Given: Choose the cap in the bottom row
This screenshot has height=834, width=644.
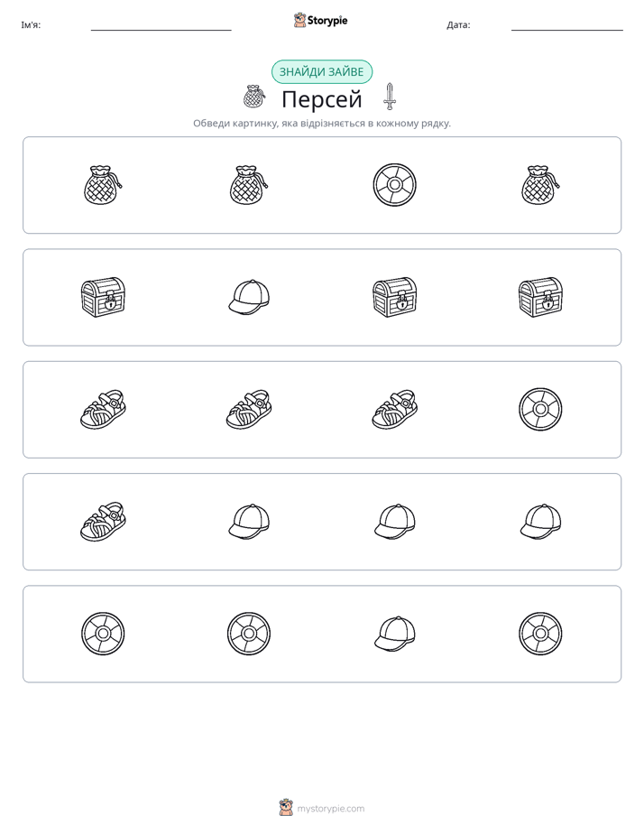Looking at the screenshot, I should tap(394, 634).
